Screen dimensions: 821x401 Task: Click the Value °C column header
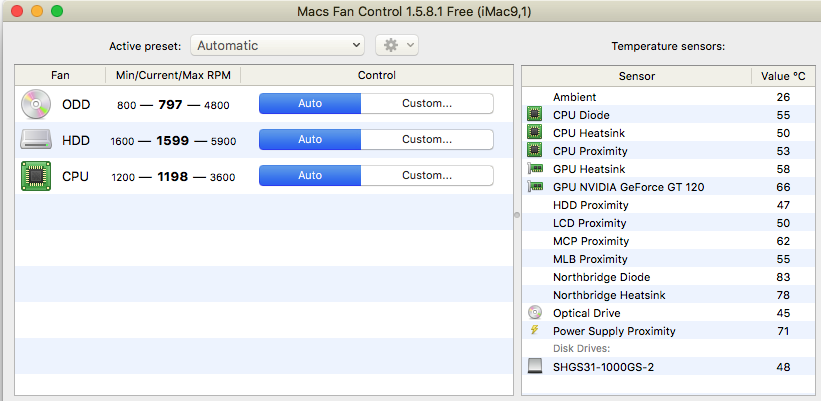point(783,76)
